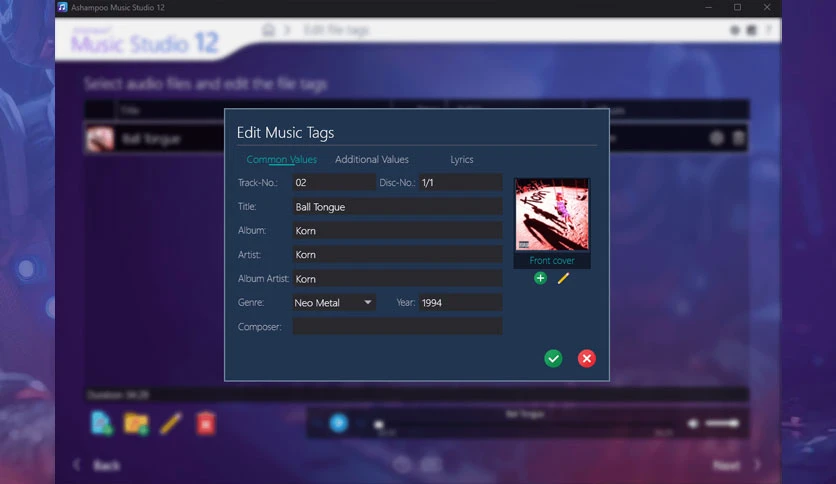
Task: Go Back in main window
Action: coord(107,465)
